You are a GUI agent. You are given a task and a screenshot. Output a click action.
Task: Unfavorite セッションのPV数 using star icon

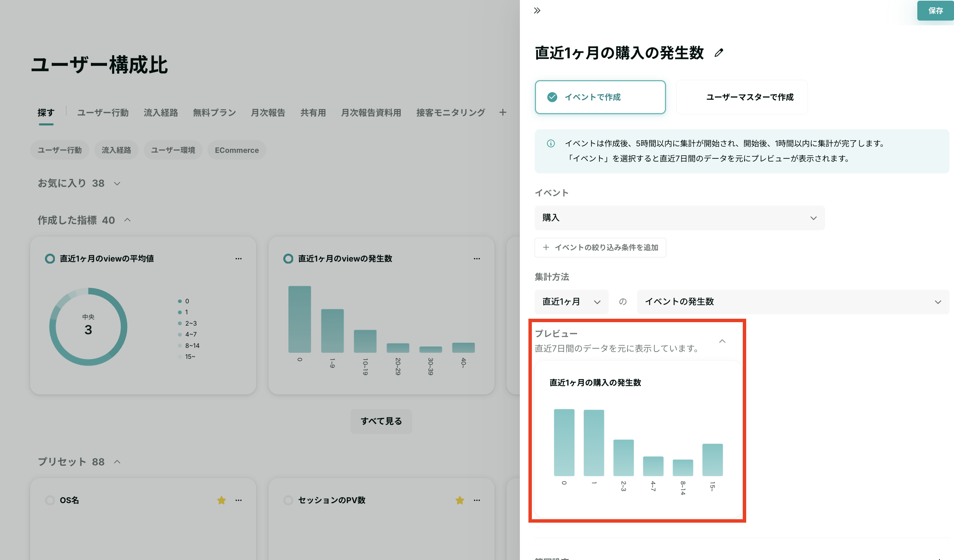(460, 500)
